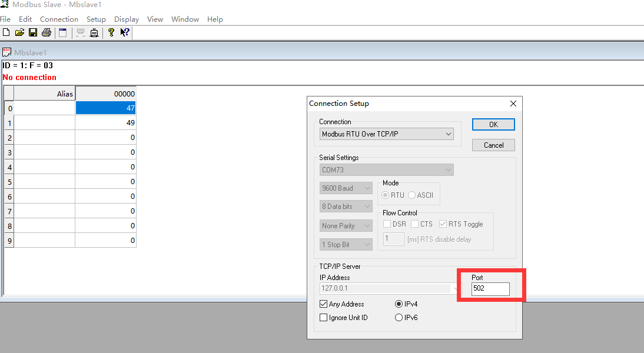Select the IPv6 radio button
This screenshot has width=644, height=353.
click(x=399, y=318)
